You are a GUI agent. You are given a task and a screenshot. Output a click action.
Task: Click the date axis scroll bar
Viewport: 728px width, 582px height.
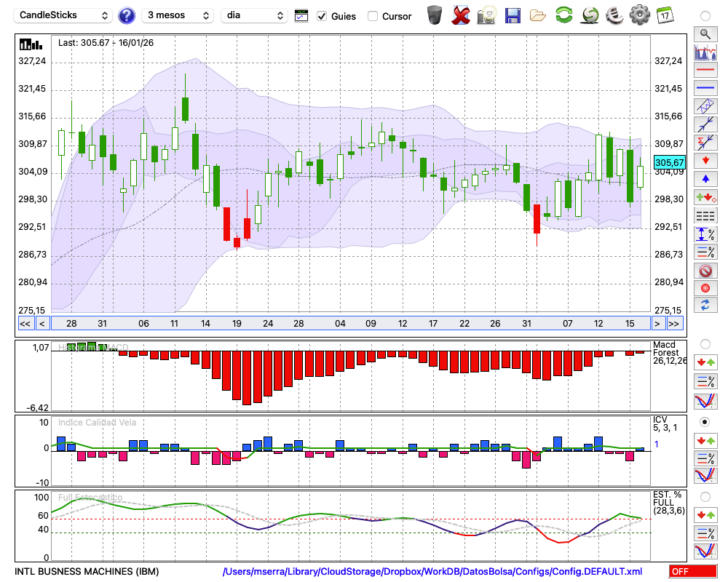(351, 324)
